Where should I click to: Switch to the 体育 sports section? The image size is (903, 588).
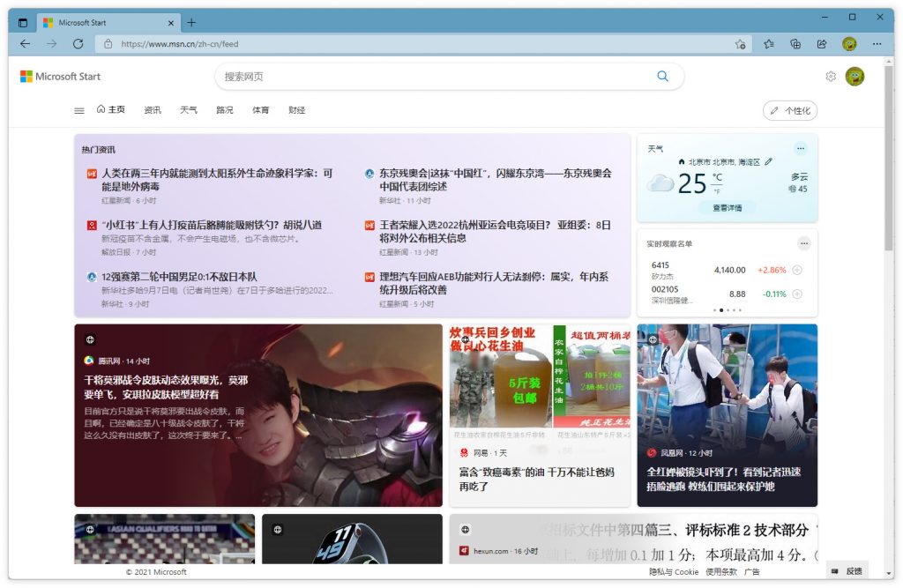pyautogui.click(x=260, y=109)
